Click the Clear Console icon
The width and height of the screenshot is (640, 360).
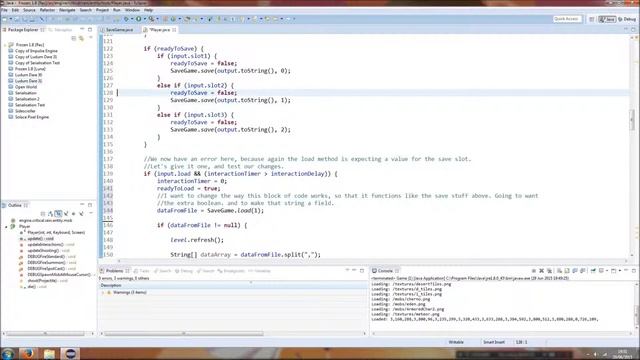(559, 271)
